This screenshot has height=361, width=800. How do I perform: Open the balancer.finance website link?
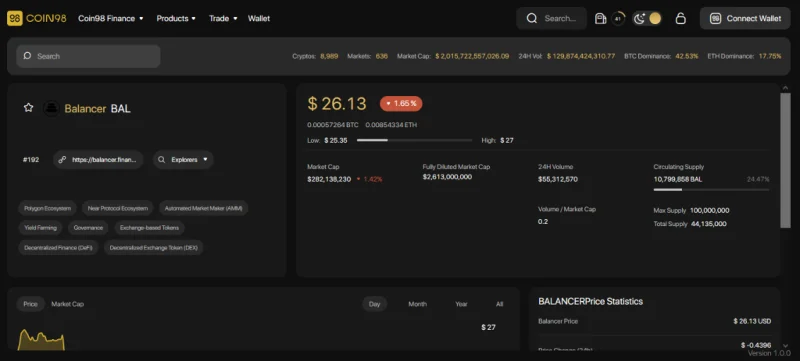point(98,160)
